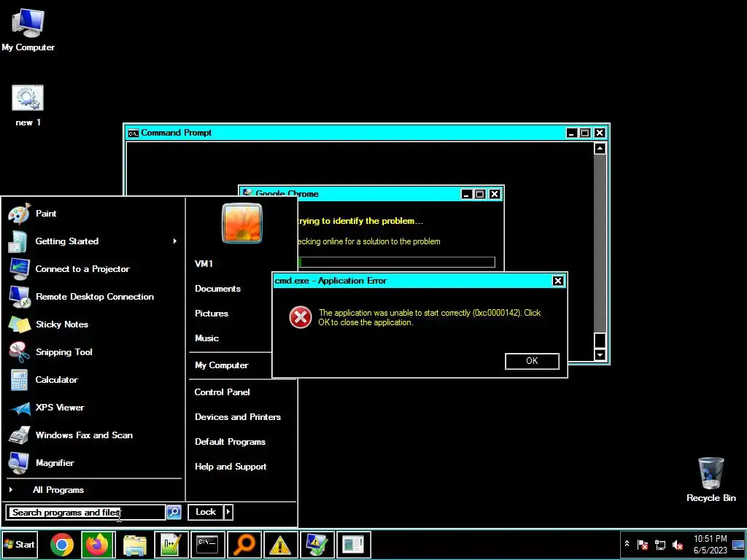
Task: Click the monitor checkmark taskbar icon
Action: coord(317,544)
